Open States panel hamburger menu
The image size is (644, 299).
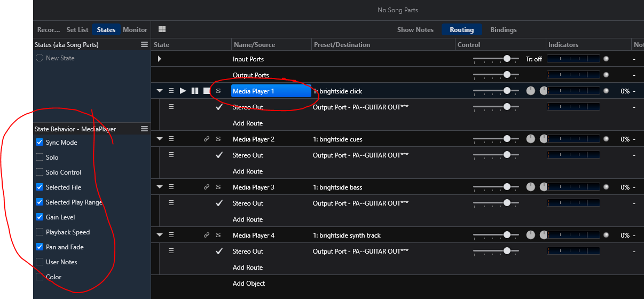(x=144, y=45)
